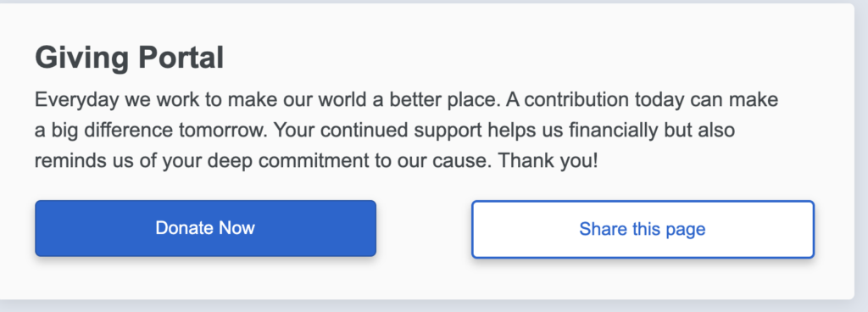Click the phrase "make our world"
The width and height of the screenshot is (868, 312).
tap(298, 100)
